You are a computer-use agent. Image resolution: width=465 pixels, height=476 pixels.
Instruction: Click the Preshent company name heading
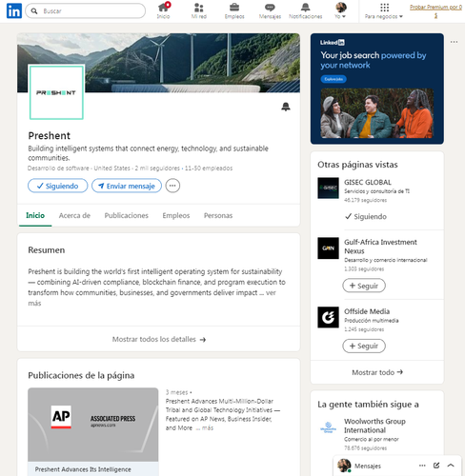[50, 136]
